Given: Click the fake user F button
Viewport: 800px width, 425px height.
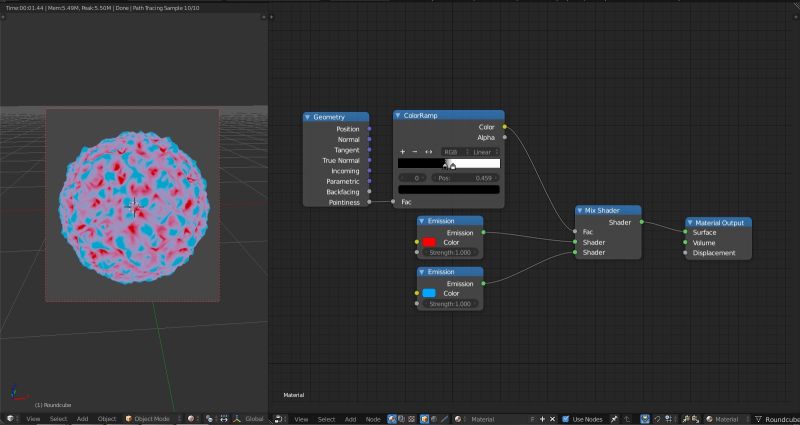Looking at the screenshot, I should point(532,419).
